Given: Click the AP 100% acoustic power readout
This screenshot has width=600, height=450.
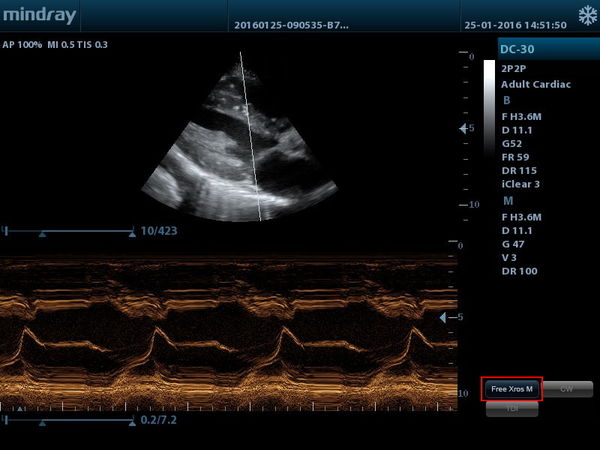Looking at the screenshot, I should point(22,45).
